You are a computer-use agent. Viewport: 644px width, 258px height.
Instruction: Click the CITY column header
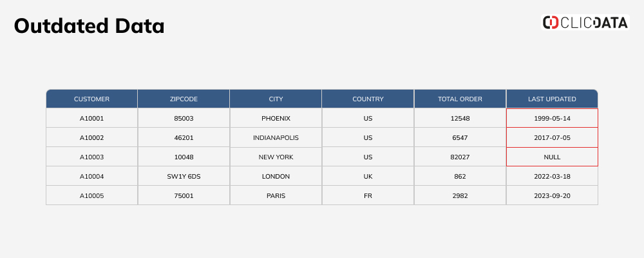coord(276,99)
